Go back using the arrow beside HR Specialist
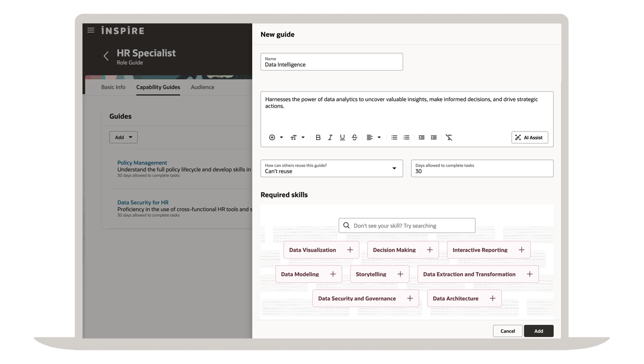 tap(106, 56)
